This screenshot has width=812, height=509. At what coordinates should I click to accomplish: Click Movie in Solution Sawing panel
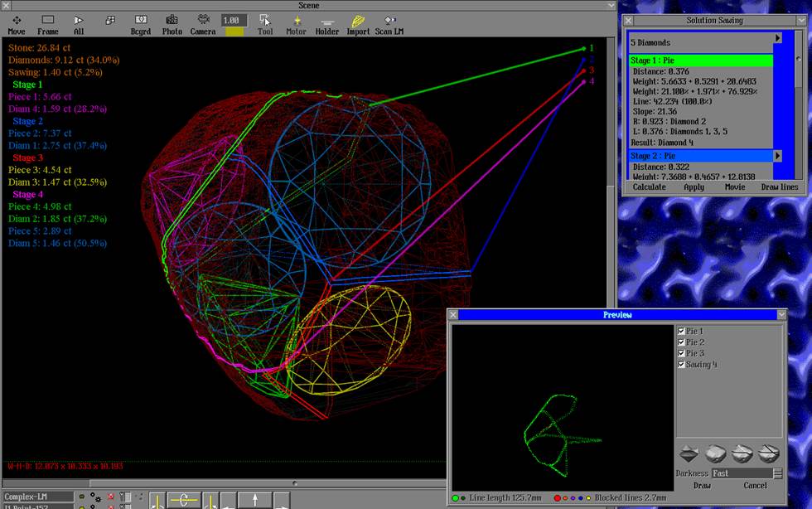pyautogui.click(x=735, y=187)
